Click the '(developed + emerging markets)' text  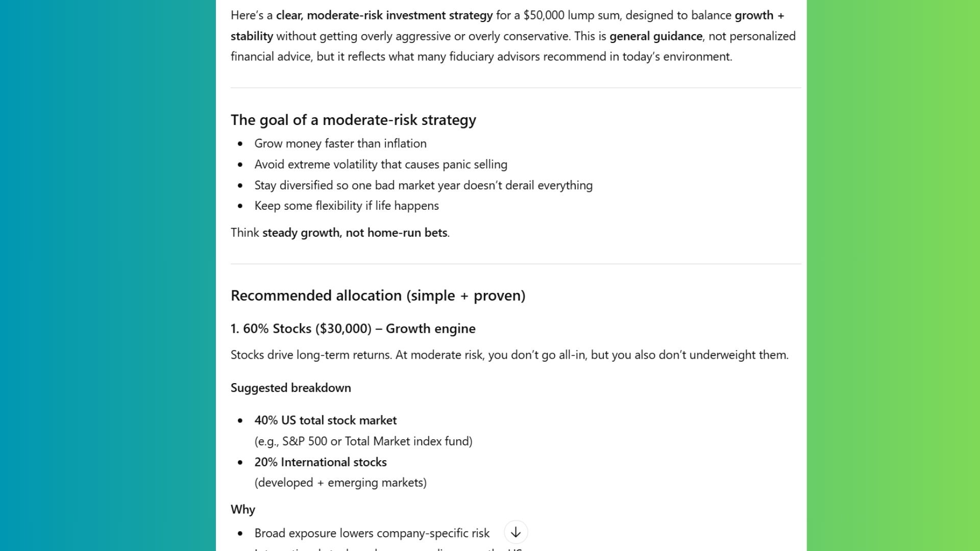tap(340, 483)
